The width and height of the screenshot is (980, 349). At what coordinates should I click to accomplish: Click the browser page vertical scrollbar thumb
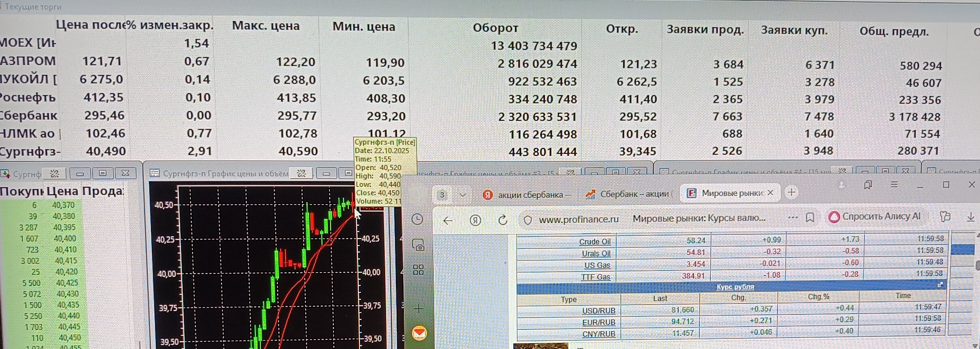[977, 265]
